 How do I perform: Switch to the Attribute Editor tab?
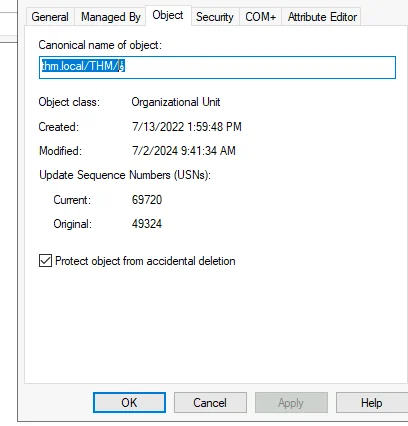322,17
